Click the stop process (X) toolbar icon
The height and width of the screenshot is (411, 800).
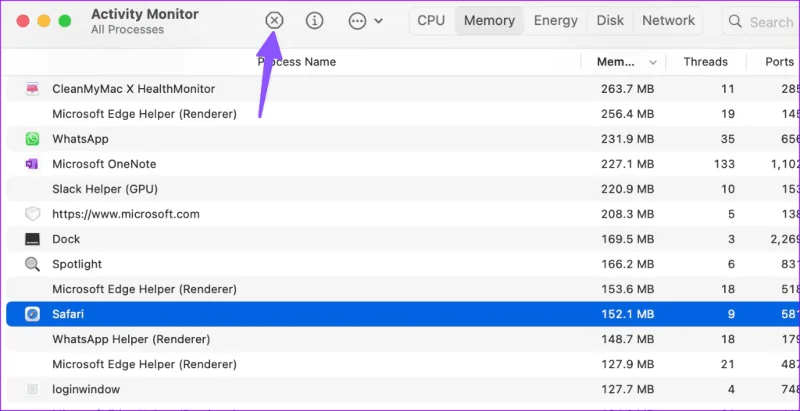coord(274,21)
